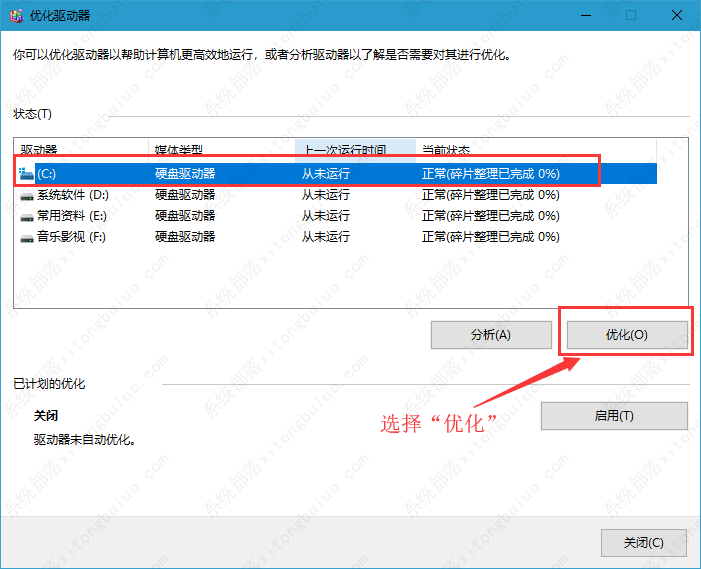Click the 优化(O) optimize button
This screenshot has width=701, height=569.
coord(627,335)
